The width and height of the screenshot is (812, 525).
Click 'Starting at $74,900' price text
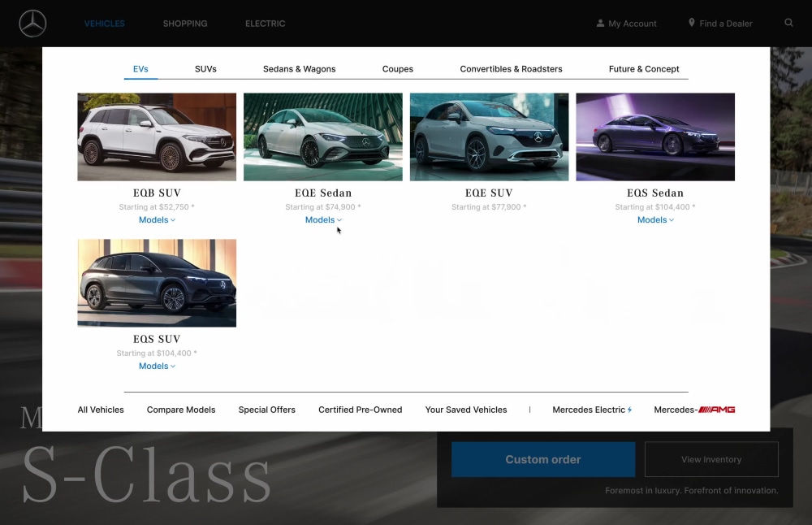click(x=323, y=206)
